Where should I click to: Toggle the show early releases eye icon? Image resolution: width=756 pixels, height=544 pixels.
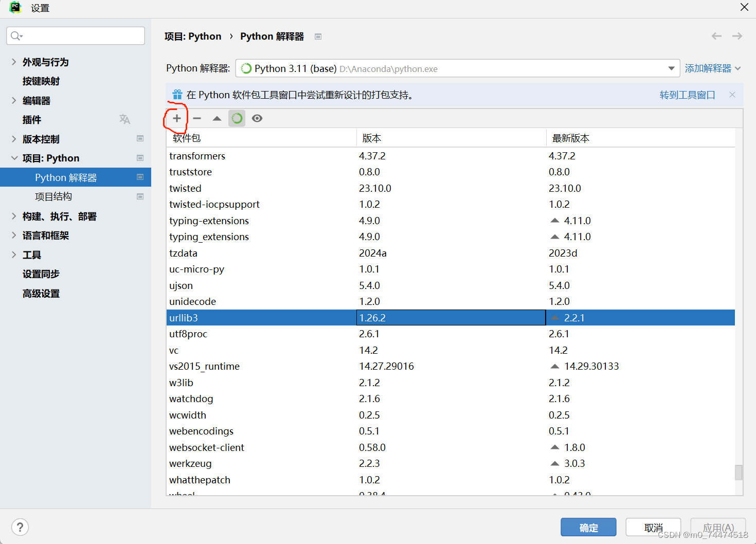[x=257, y=118]
